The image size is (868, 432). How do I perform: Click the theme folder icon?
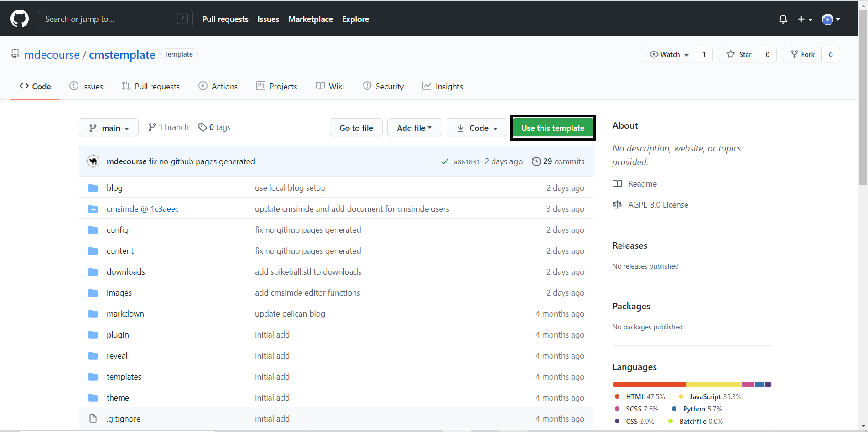[93, 398]
